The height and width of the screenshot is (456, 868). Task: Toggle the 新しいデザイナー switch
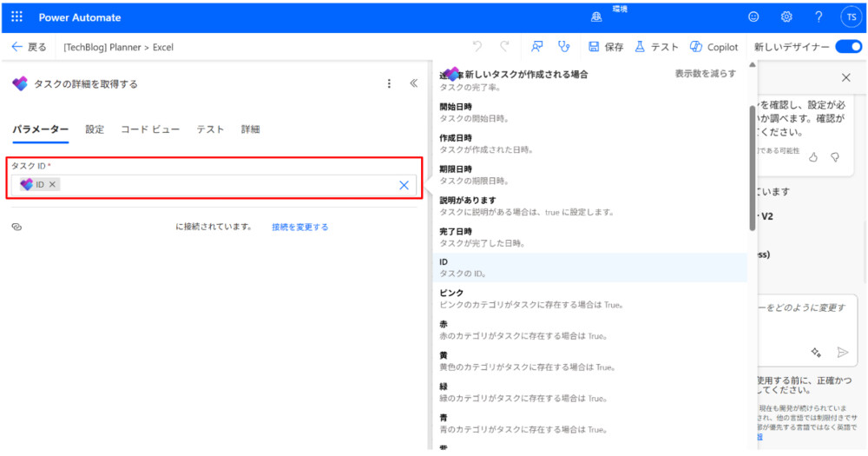[847, 47]
